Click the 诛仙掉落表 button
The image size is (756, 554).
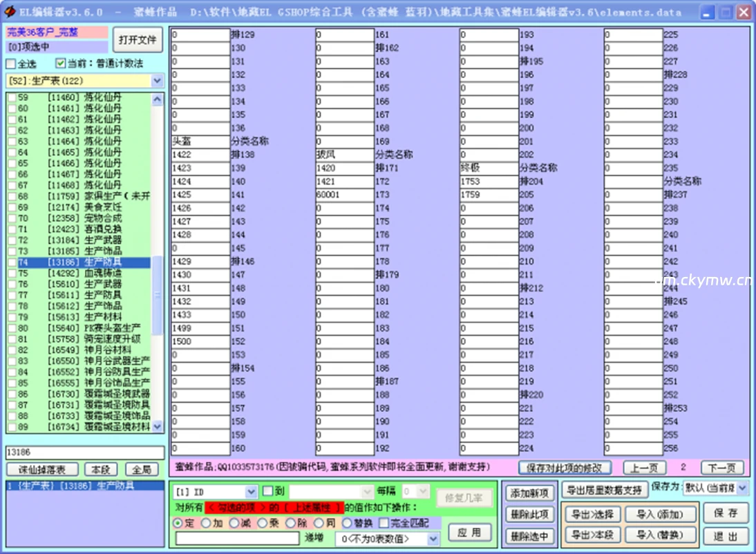42,470
